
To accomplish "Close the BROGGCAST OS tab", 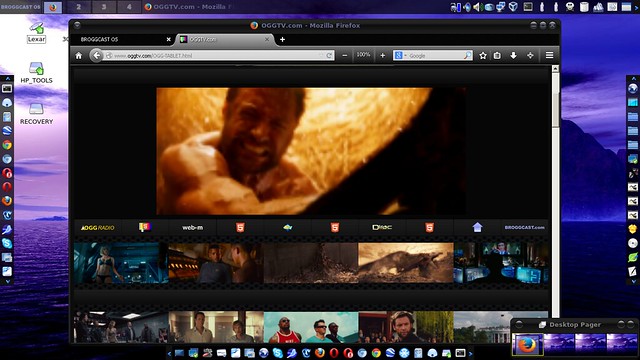I will click(169, 40).
